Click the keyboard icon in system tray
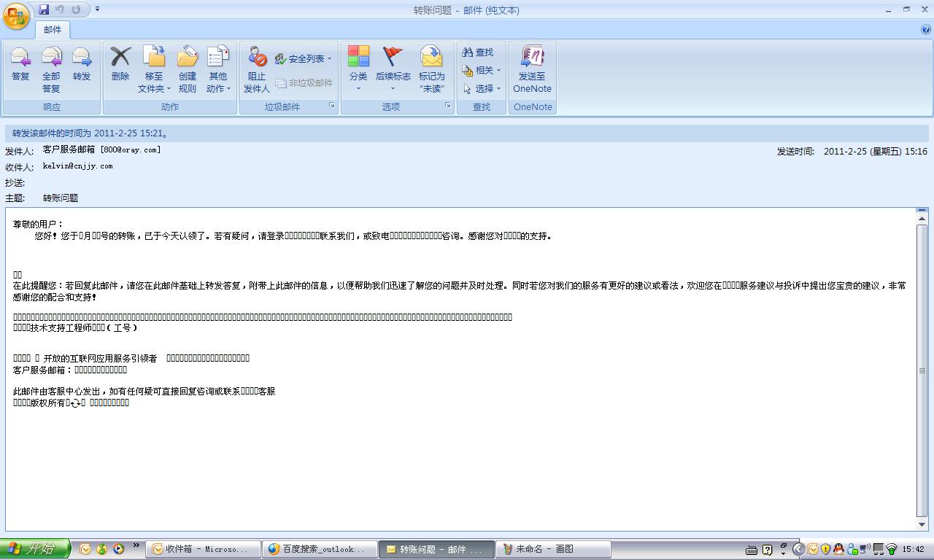Image resolution: width=934 pixels, height=560 pixels. [x=752, y=549]
